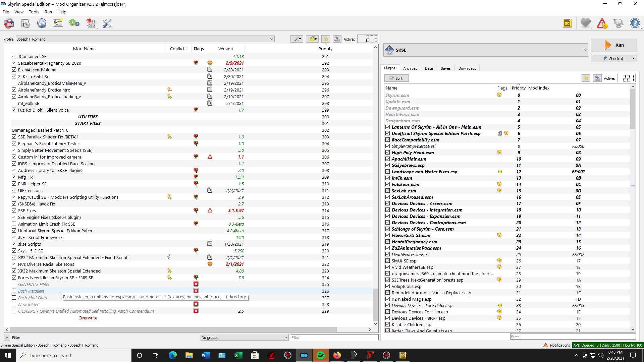Open the Help question mark icon
The width and height of the screenshot is (644, 362).
tap(635, 23)
